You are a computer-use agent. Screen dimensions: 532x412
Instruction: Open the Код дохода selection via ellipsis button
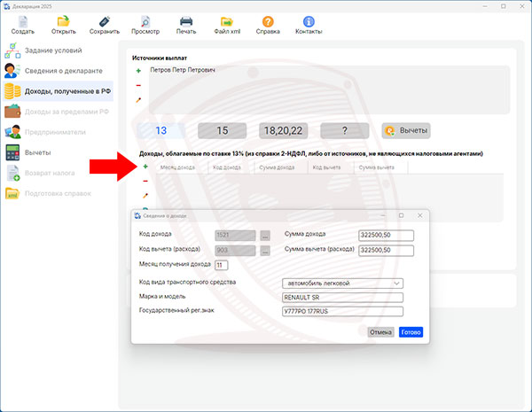[x=265, y=235]
